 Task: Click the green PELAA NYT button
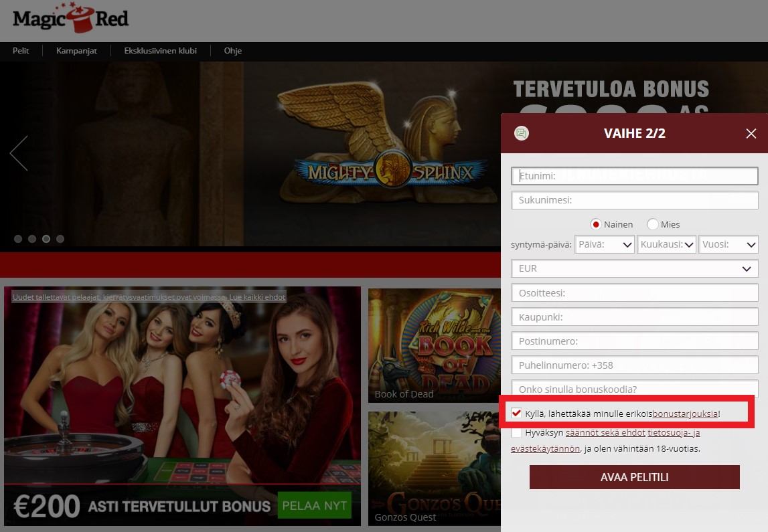[x=314, y=505]
